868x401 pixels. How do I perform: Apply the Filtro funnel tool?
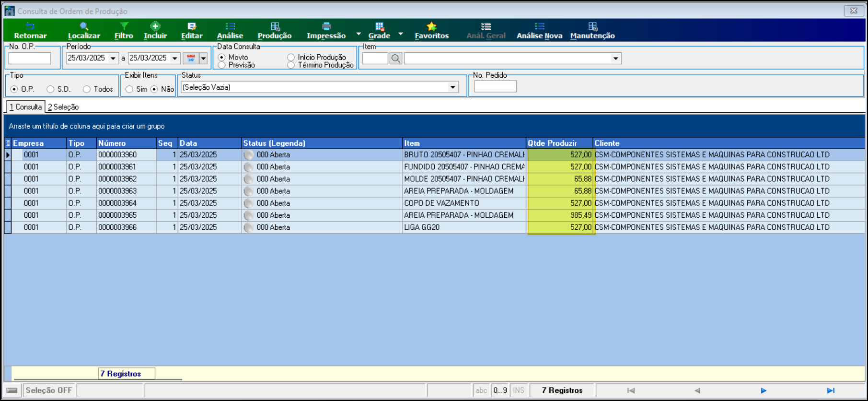coord(124,31)
